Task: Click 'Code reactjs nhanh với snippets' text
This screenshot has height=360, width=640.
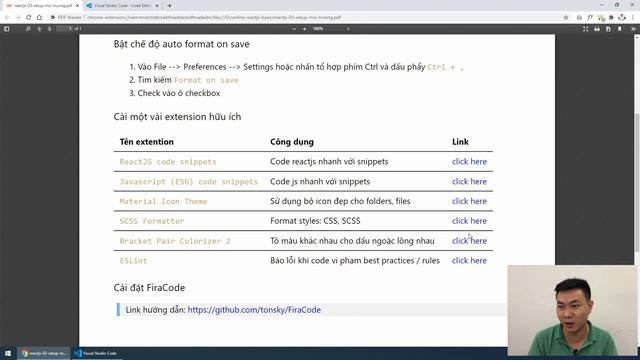Action: click(x=329, y=162)
